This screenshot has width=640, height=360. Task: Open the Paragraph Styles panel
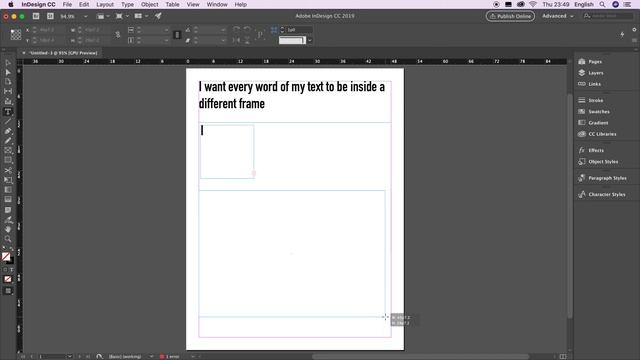[x=602, y=178]
